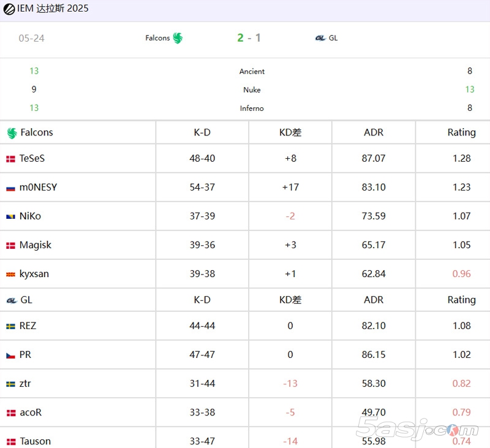Click the Czech flag next to PR
Image resolution: width=490 pixels, height=448 pixels.
tap(10, 355)
